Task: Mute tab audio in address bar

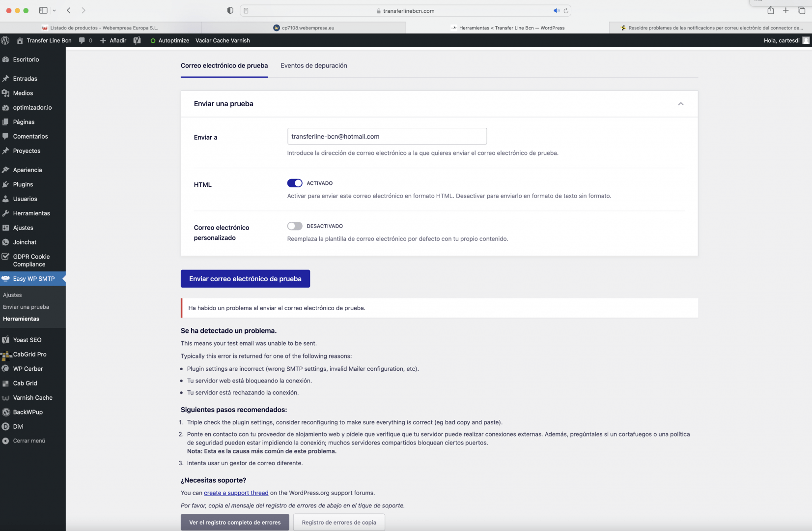Action: pyautogui.click(x=557, y=10)
